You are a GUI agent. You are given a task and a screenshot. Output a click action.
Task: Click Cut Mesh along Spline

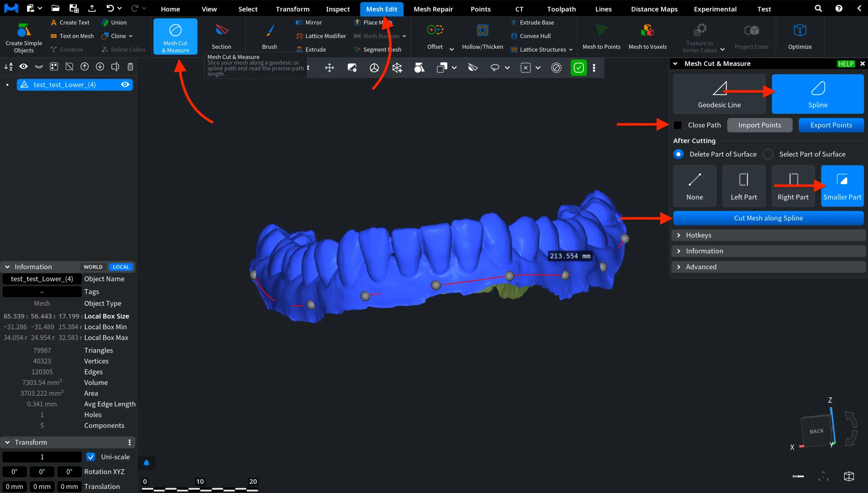(x=768, y=218)
